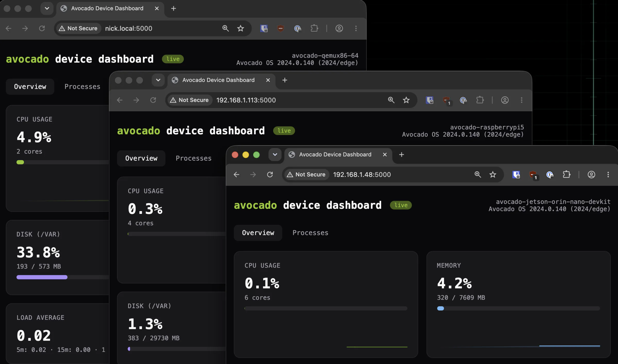Screen dimensions: 618x364
Task: Bookmark the 192.168.1.113:5000 page with the star
Action: 406,100
